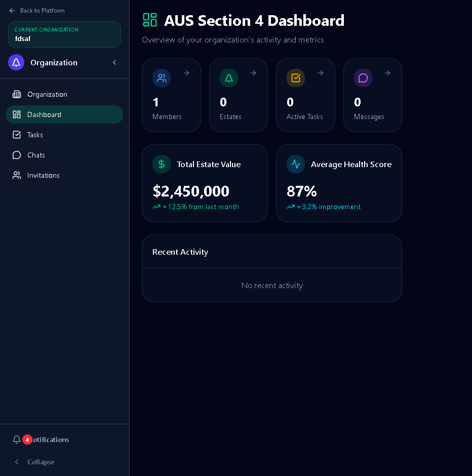Click arrow on the Messages card

pos(387,73)
